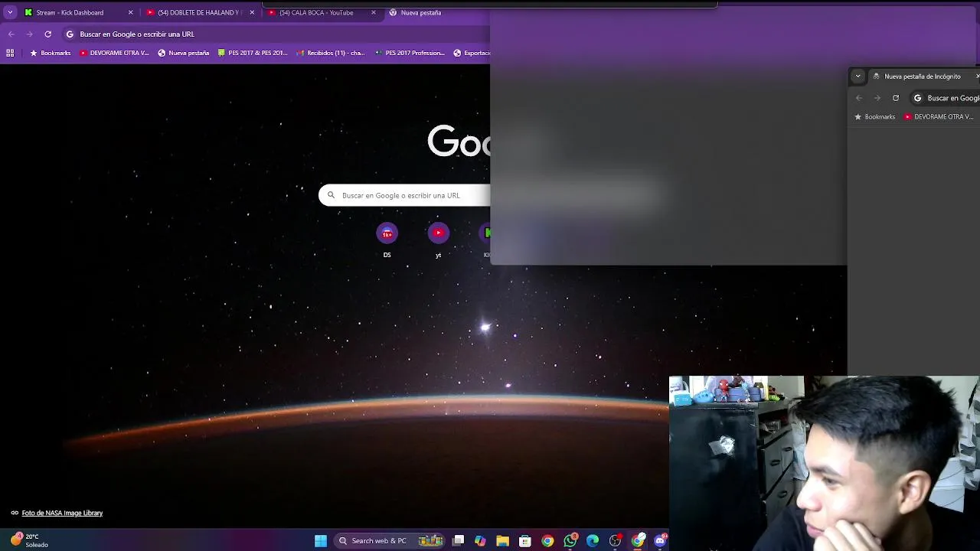
Task: Open Microsoft Edge from the taskbar
Action: click(593, 541)
